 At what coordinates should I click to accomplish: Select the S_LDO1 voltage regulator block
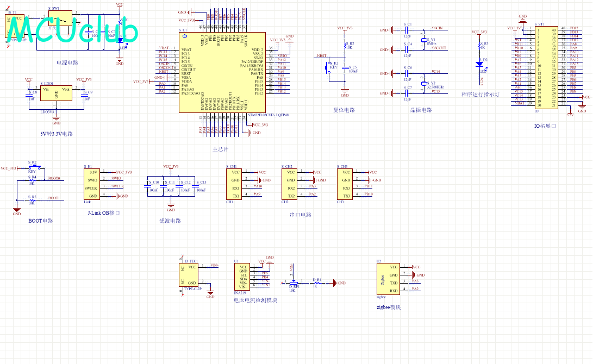56,92
